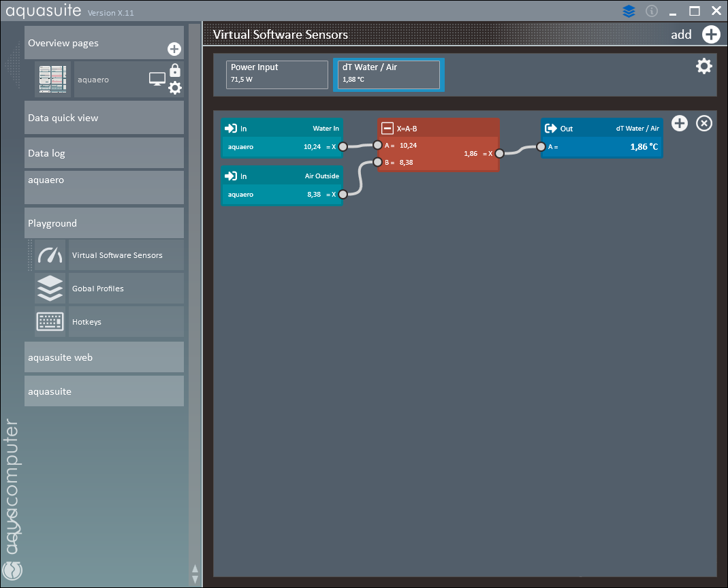Click the input arrow icon on the Water In block

tap(231, 129)
